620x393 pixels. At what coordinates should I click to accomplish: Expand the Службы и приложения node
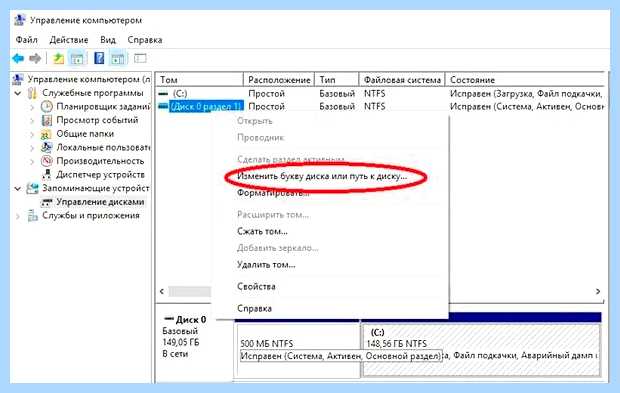tap(18, 216)
